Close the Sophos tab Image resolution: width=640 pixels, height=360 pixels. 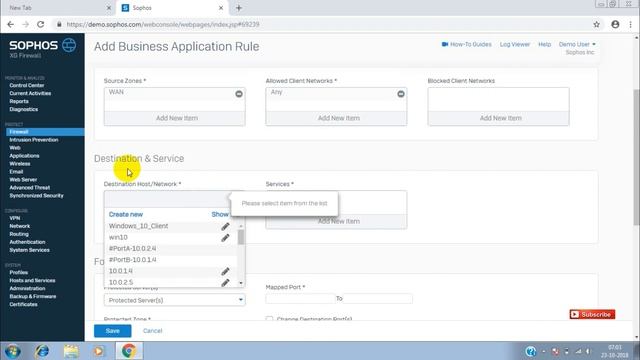[x=221, y=8]
